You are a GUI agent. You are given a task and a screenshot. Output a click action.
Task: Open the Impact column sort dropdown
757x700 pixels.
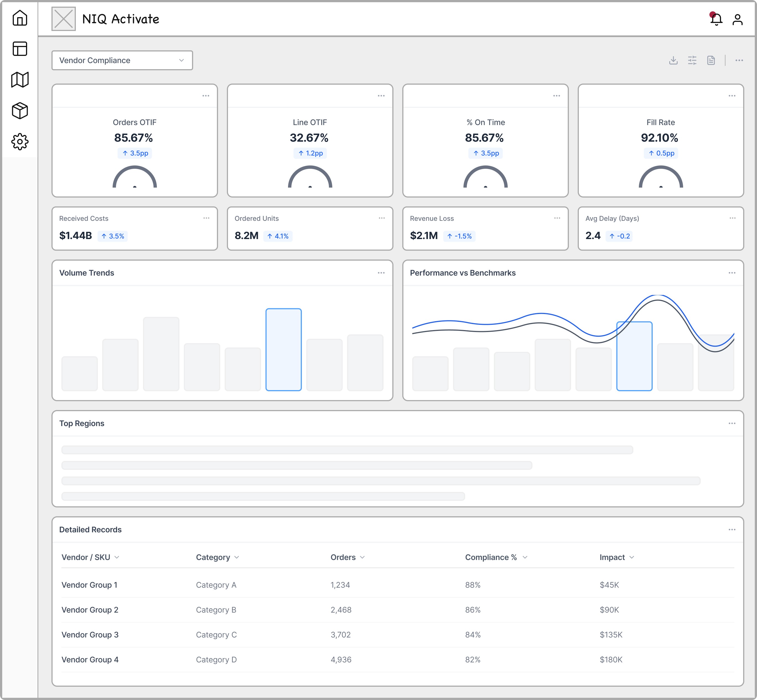point(632,557)
